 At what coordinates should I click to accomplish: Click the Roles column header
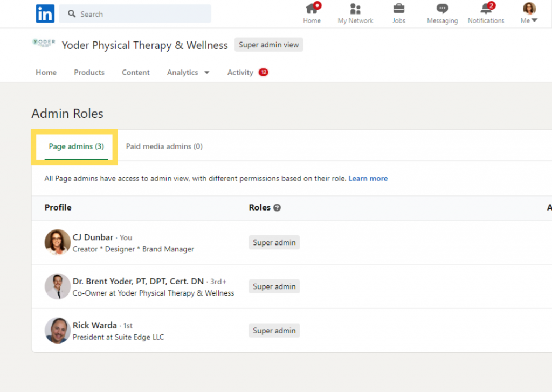(259, 207)
